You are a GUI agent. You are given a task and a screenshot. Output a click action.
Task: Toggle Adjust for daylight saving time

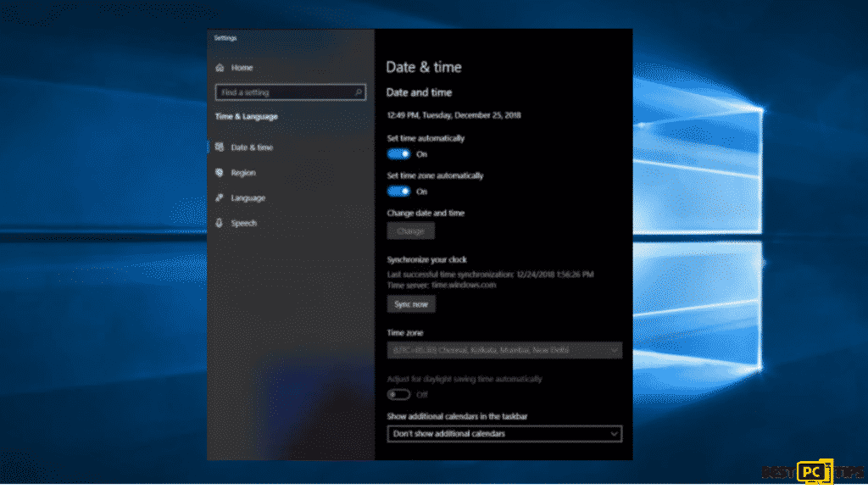point(398,395)
